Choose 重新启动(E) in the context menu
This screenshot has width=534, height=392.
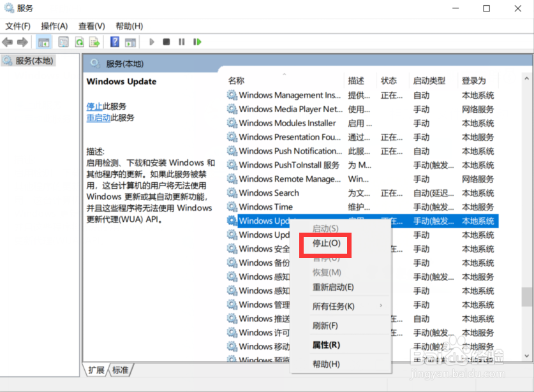tap(333, 287)
